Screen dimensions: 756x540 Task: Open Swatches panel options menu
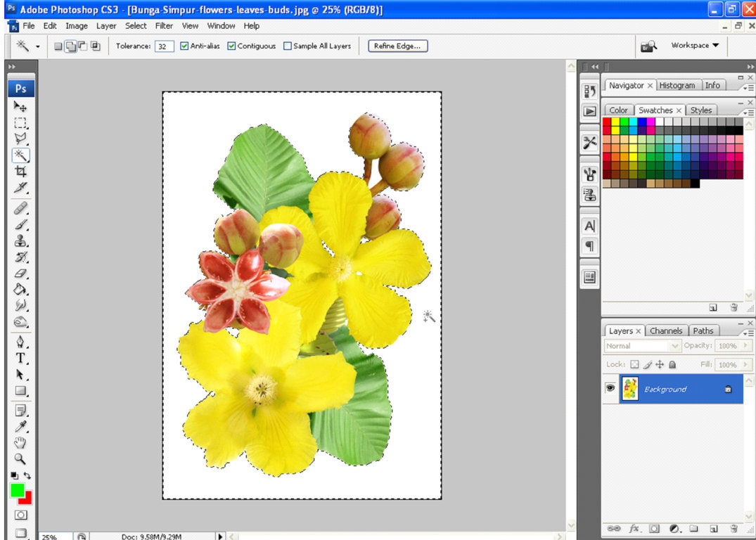pyautogui.click(x=749, y=112)
